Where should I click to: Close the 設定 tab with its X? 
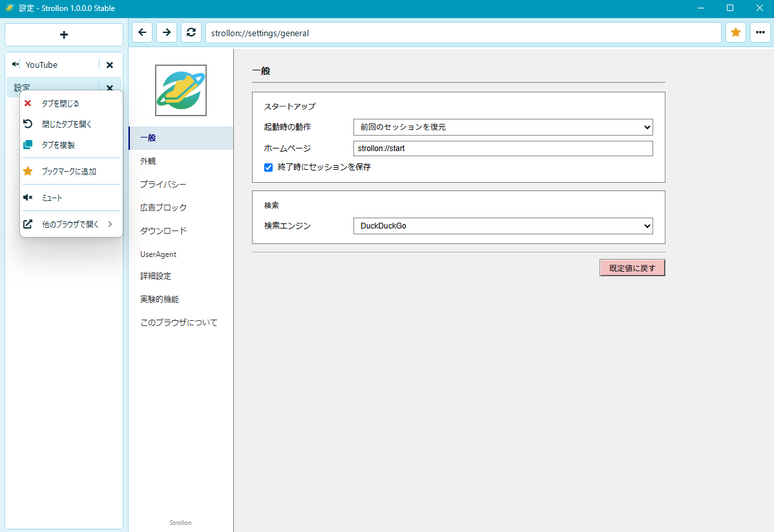tap(110, 87)
